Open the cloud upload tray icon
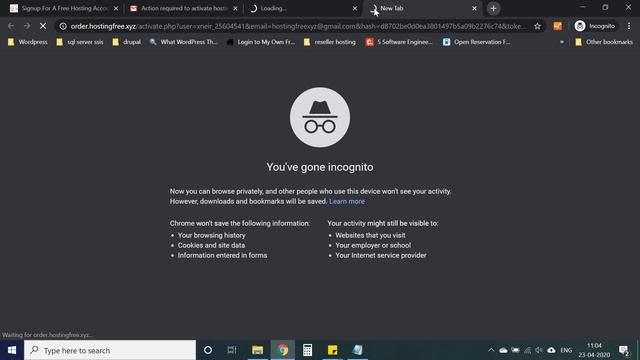Image resolution: width=640 pixels, height=360 pixels. click(x=551, y=350)
